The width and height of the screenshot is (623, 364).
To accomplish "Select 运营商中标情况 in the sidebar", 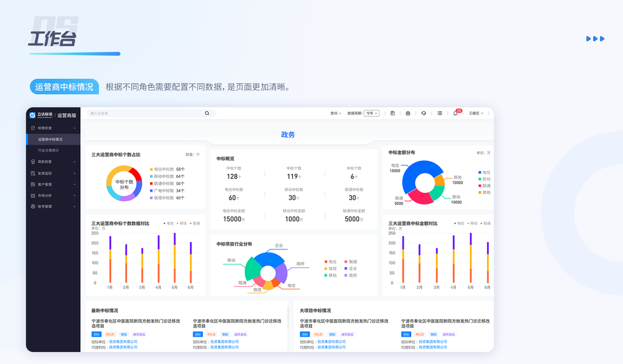I will coord(53,140).
